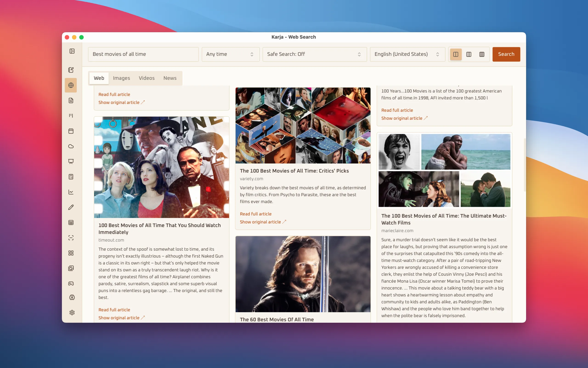Click title 'The 60 Best Movies Of All Time'
Screen dimensions: 588x368
click(277, 319)
